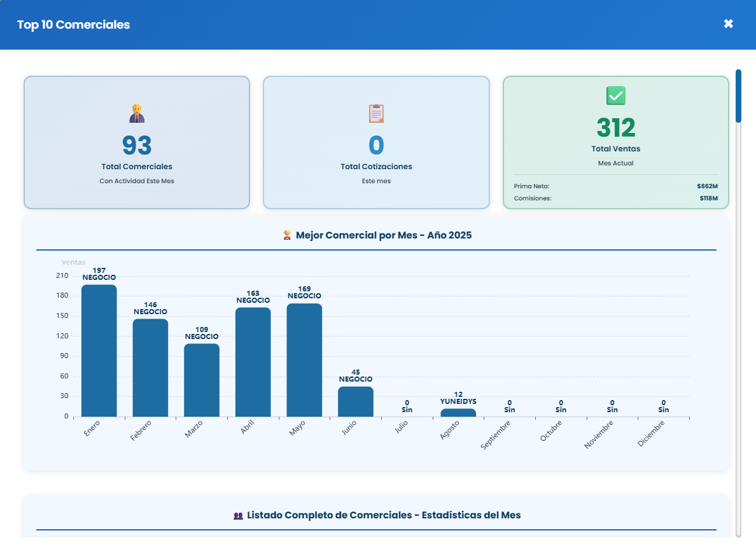The image size is (756, 554).
Task: Click the Marzo bar showing 109
Action: pyautogui.click(x=202, y=380)
